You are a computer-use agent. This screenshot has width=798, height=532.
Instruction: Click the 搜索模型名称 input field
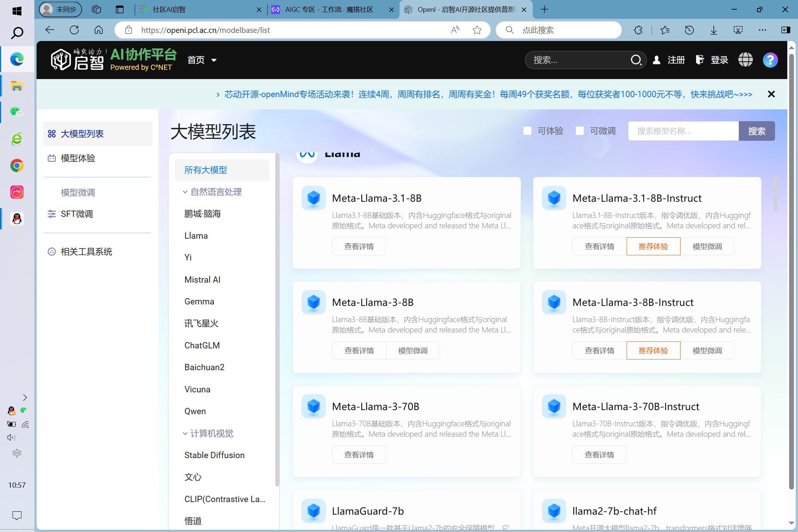[683, 131]
